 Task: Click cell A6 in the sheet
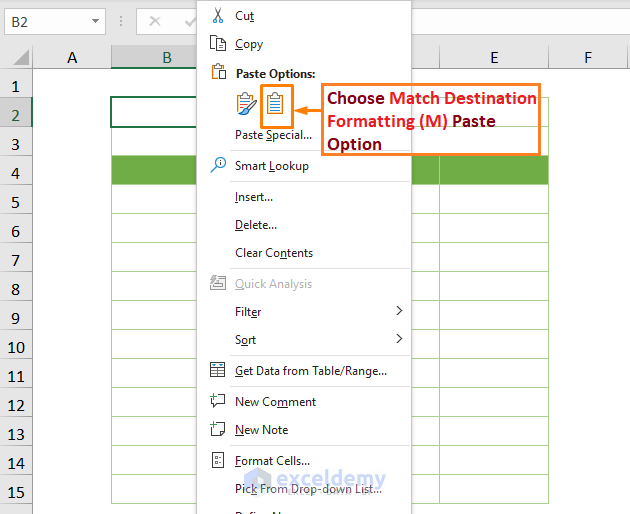click(x=72, y=228)
